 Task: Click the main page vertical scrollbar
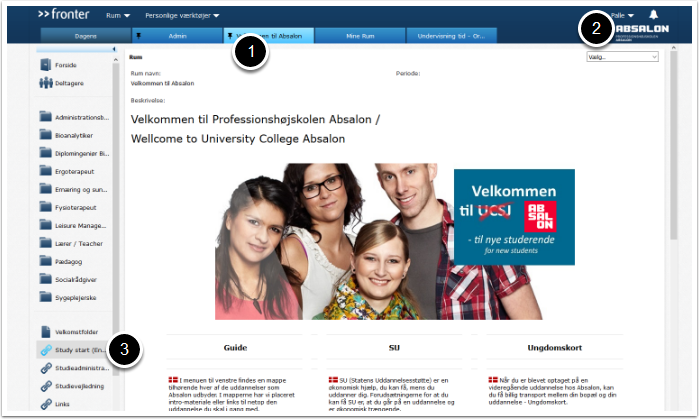pyautogui.click(x=674, y=227)
